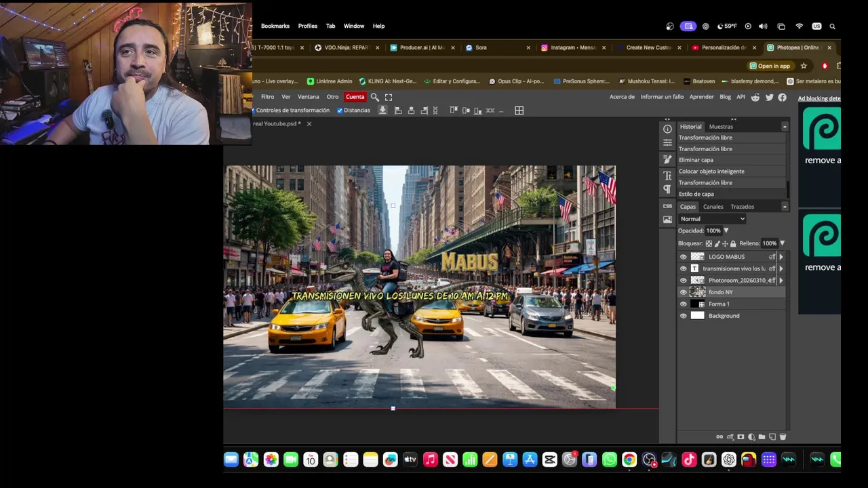Open Photopea's Twitter page icon

(x=769, y=97)
